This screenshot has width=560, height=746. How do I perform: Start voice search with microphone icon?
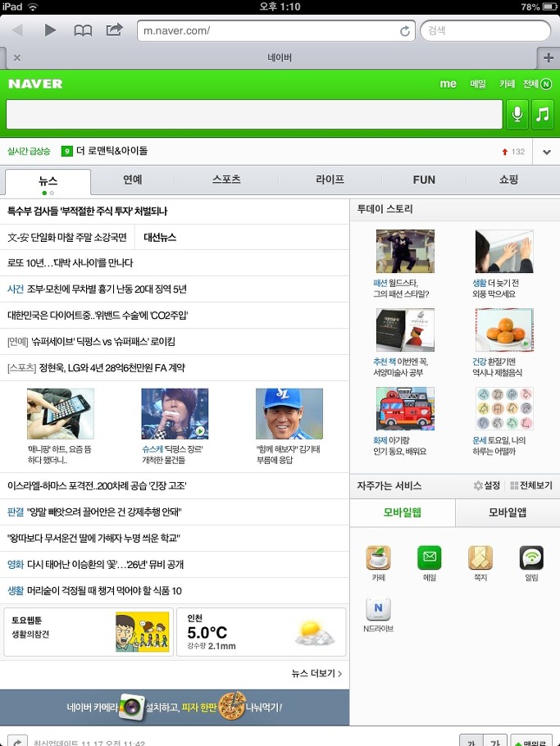tap(517, 114)
